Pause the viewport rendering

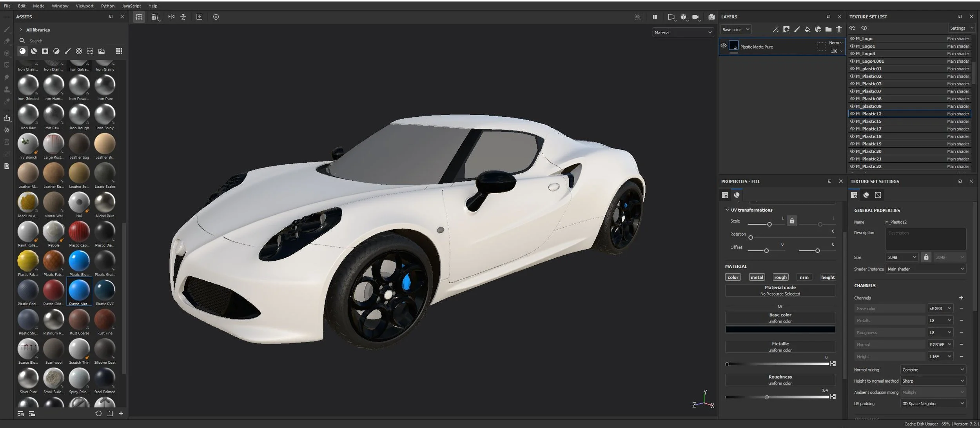click(x=655, y=17)
